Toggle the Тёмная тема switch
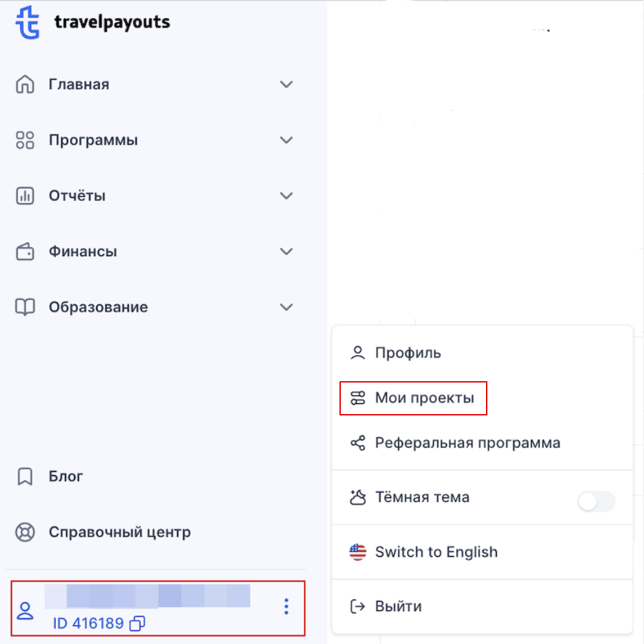The height and width of the screenshot is (644, 644). click(596, 501)
